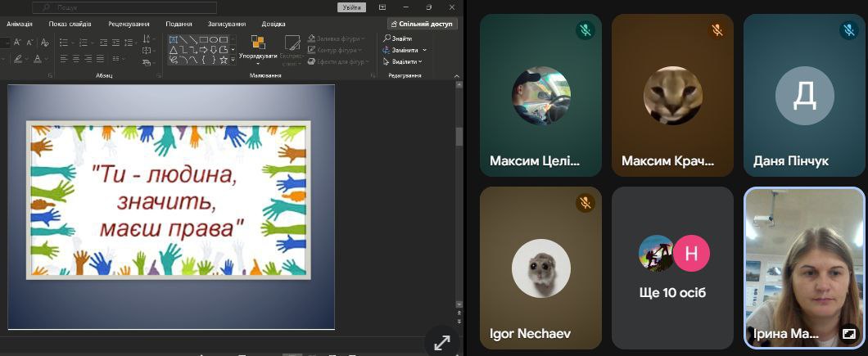
Task: Click picture-in-picture icon on Ірина's tile
Action: coord(849,334)
